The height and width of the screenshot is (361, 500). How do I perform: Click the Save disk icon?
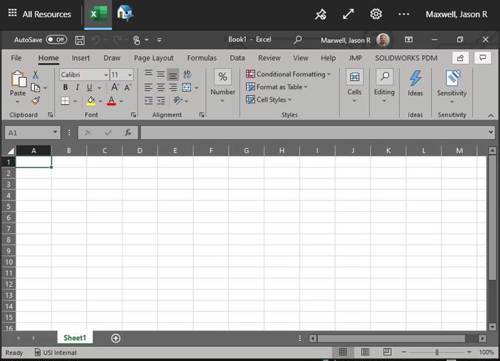[x=80, y=40]
